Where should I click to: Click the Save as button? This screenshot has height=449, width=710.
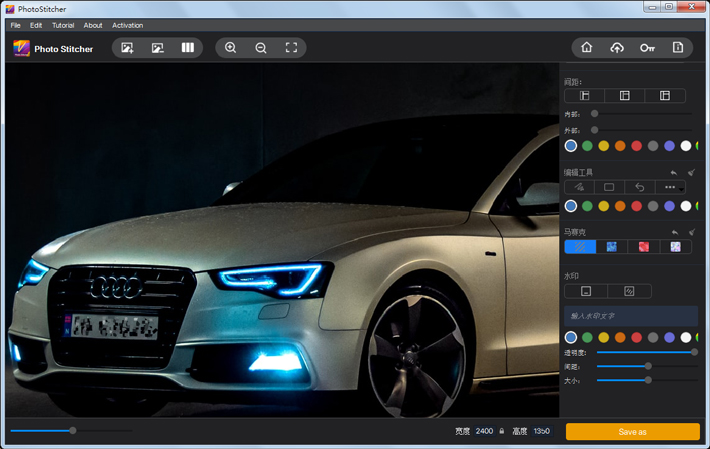[633, 431]
